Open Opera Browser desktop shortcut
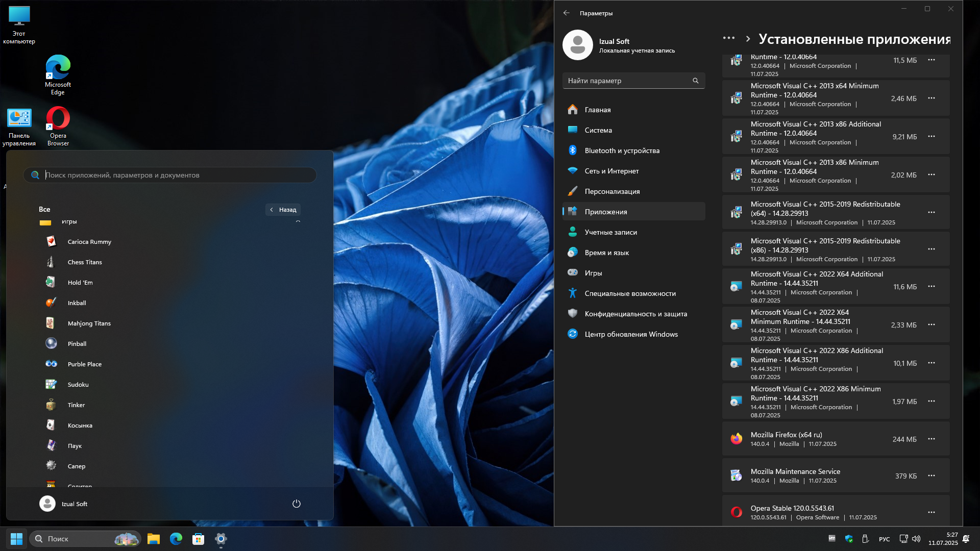980x551 pixels. 58,127
